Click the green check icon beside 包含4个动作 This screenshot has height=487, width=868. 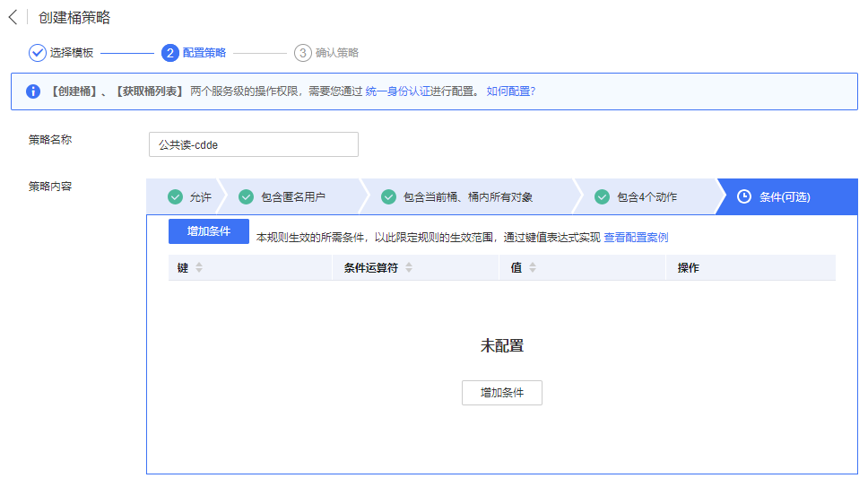[x=603, y=197]
